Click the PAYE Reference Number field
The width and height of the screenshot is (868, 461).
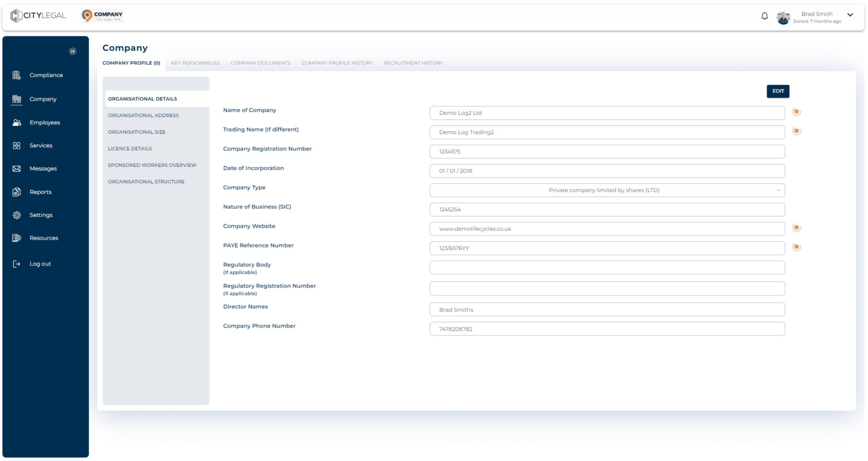point(607,248)
